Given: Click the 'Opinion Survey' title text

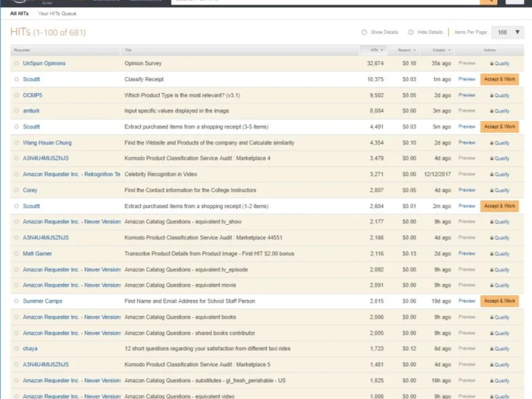Looking at the screenshot, I should coord(143,63).
